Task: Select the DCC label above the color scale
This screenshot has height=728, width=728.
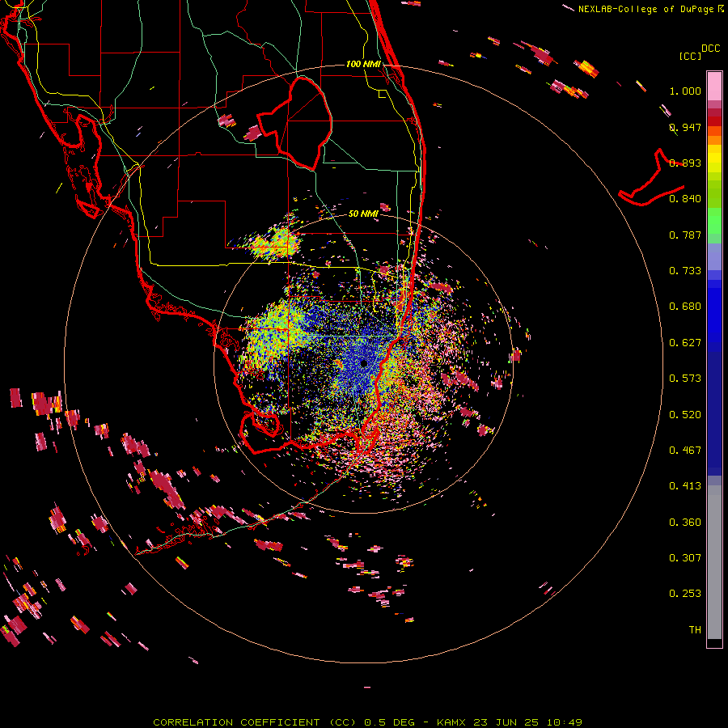Action: (710, 49)
